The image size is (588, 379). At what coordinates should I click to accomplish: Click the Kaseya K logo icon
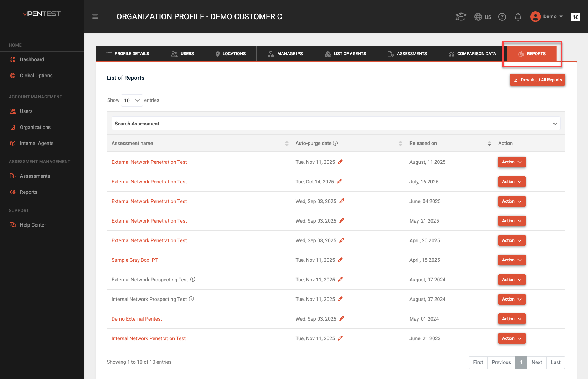(576, 17)
